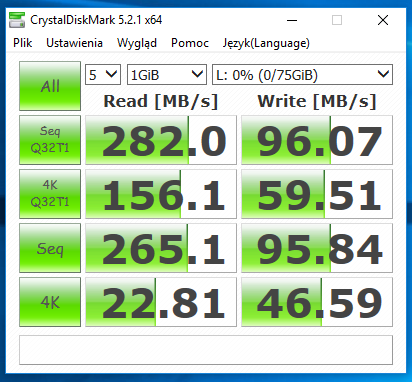Open the Wygląd menu

[137, 43]
